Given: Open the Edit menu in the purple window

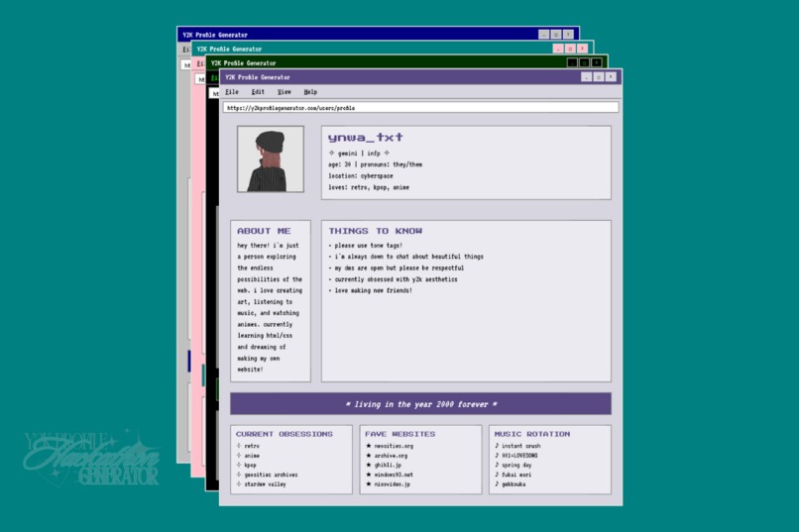Looking at the screenshot, I should [258, 92].
